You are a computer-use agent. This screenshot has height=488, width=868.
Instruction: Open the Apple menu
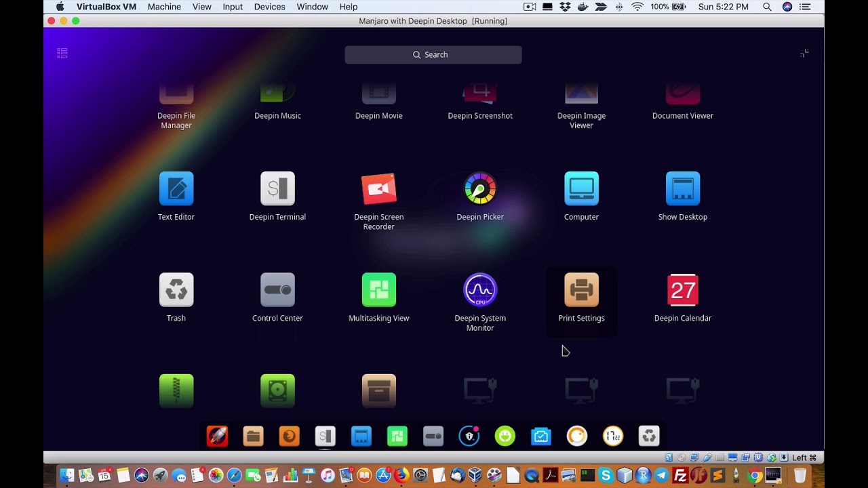point(60,7)
